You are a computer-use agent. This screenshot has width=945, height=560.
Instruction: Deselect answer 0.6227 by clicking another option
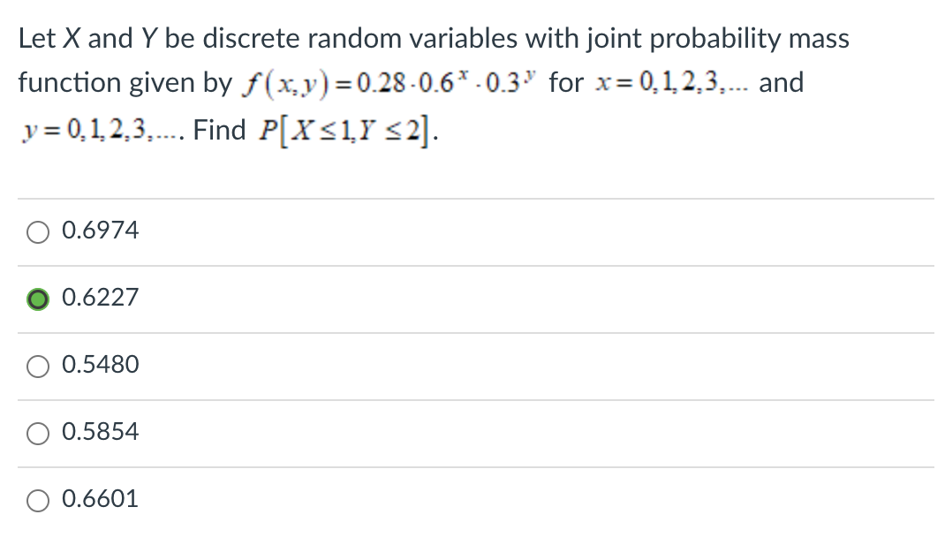(x=38, y=231)
